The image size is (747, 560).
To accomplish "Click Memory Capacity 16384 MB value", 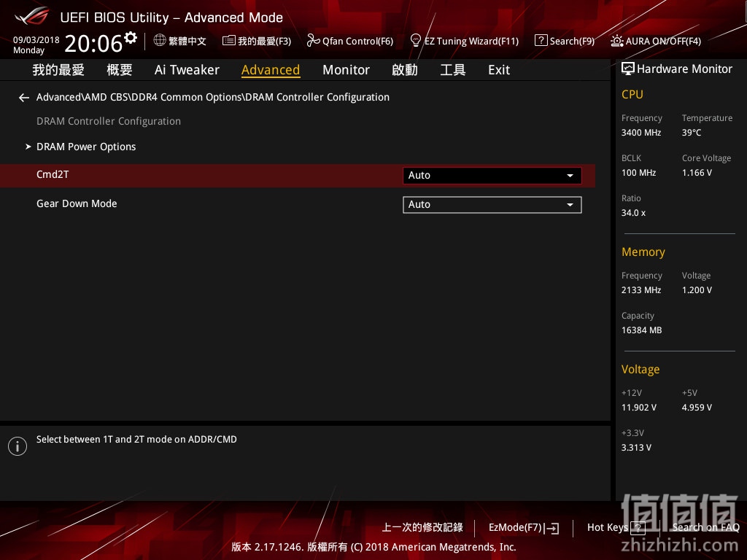I will [642, 330].
